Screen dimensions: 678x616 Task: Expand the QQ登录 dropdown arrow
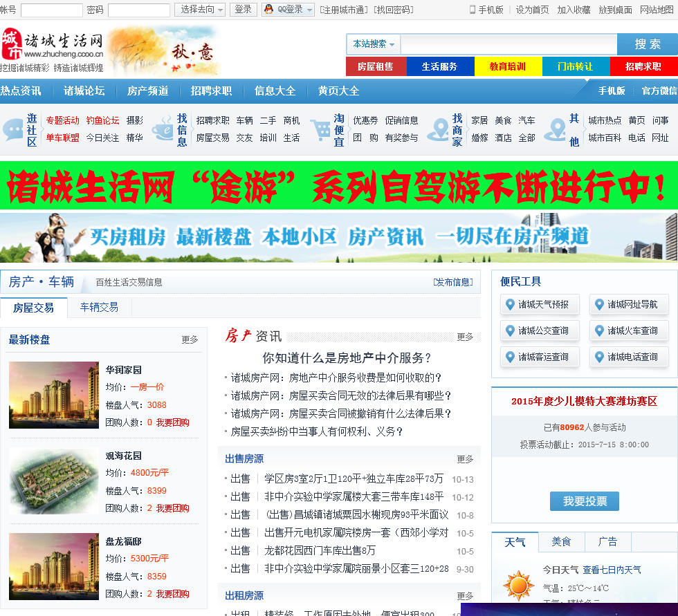[x=310, y=10]
